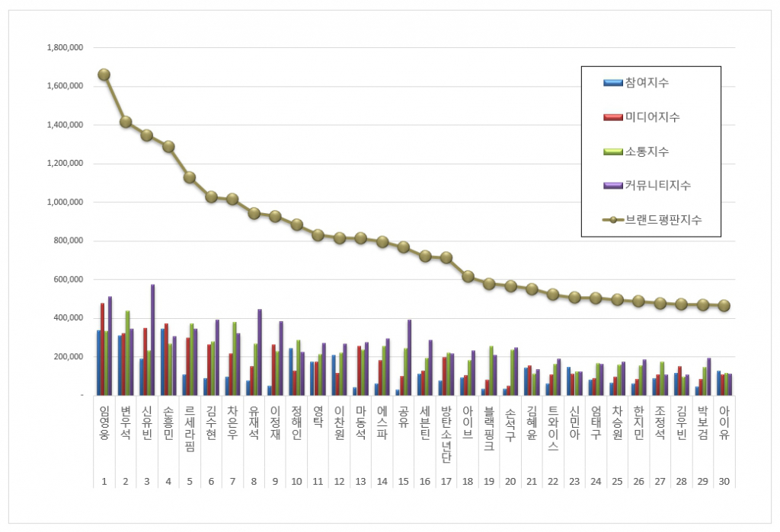This screenshot has width=780, height=532.
Task: Click the tall purple bar for 신유빈
Action: pos(152,339)
